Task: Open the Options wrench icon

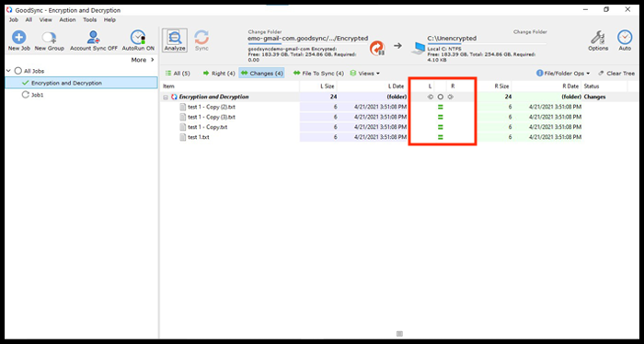Action: pos(598,38)
